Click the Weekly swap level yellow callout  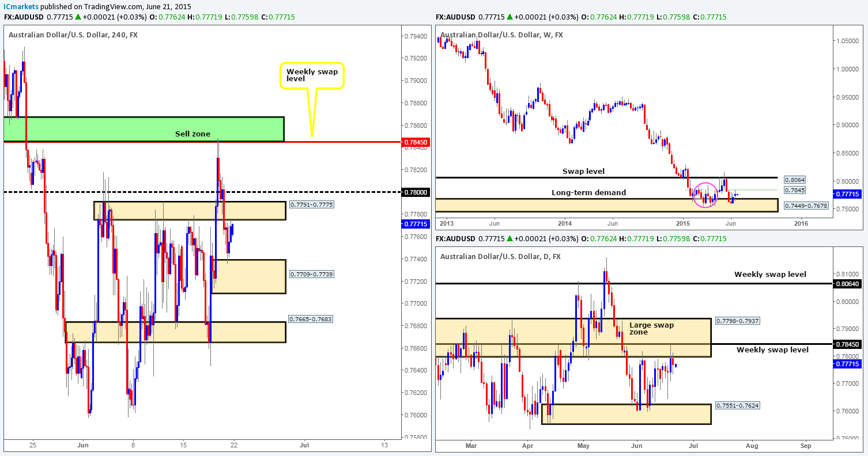pyautogui.click(x=312, y=75)
